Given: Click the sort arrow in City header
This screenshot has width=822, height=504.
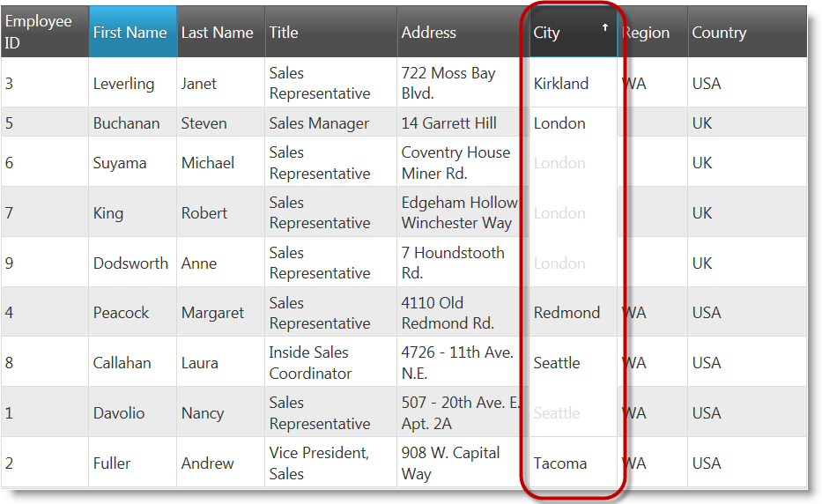Looking at the screenshot, I should point(604,27).
